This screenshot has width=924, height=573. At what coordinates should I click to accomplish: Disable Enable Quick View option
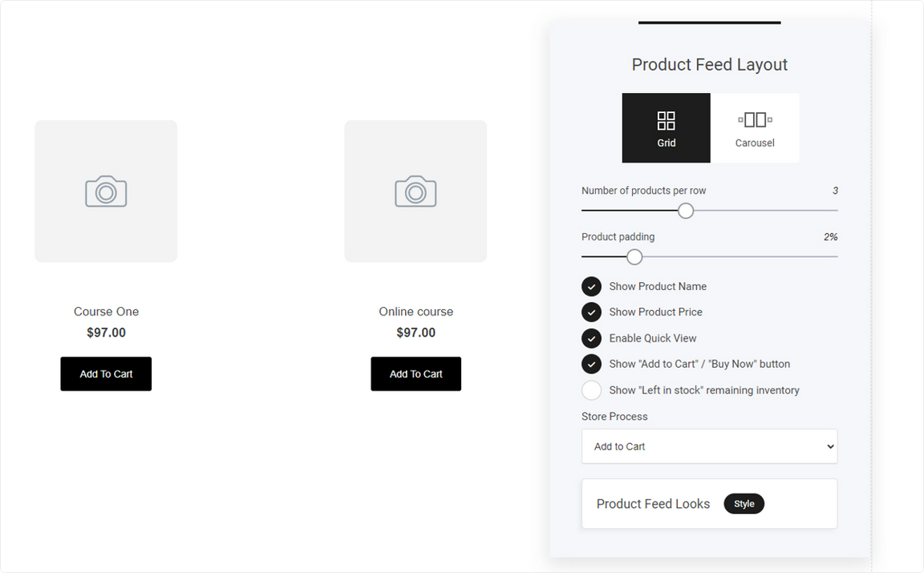tap(591, 338)
